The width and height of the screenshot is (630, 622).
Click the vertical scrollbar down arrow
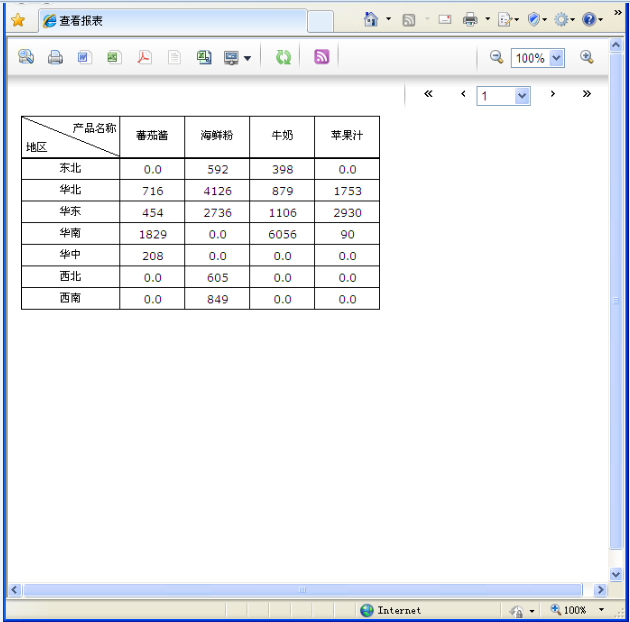click(x=616, y=574)
